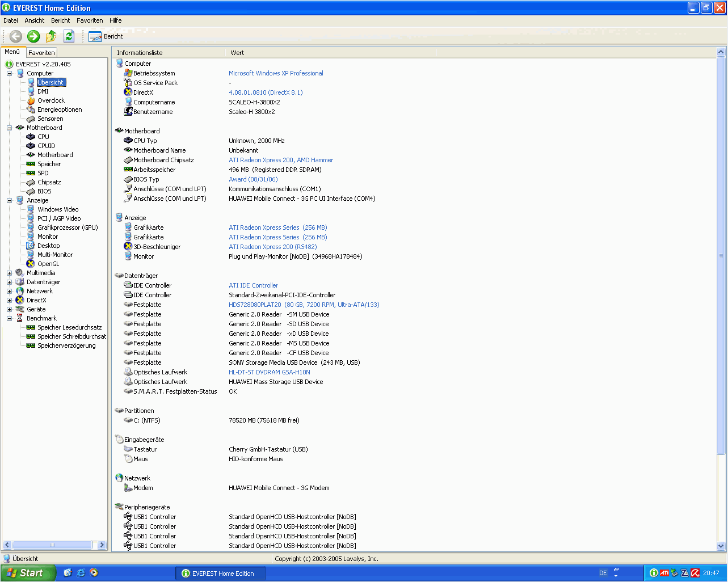Screen dimensions: 728x582
Task: Select the Sensoren icon
Action: coord(31,119)
